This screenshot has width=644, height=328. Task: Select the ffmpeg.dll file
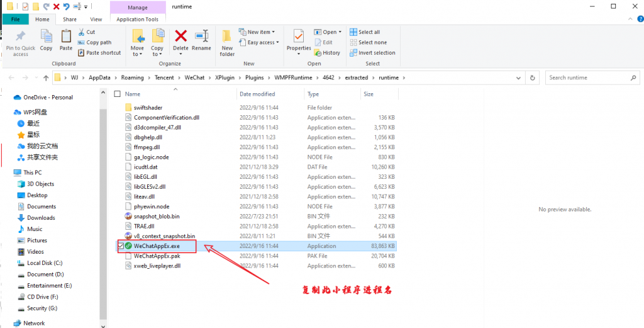147,147
